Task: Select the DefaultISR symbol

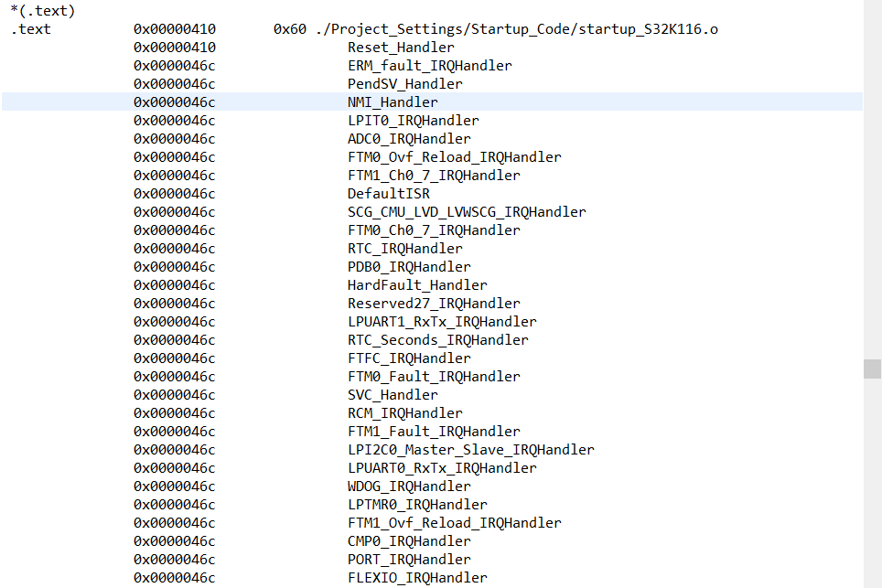Action: pos(389,194)
